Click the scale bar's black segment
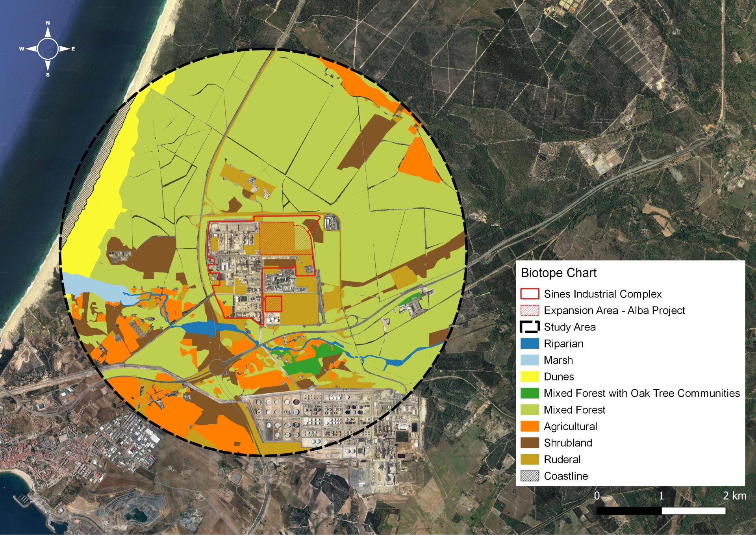Viewport: 756px width, 535px height. pos(629,511)
